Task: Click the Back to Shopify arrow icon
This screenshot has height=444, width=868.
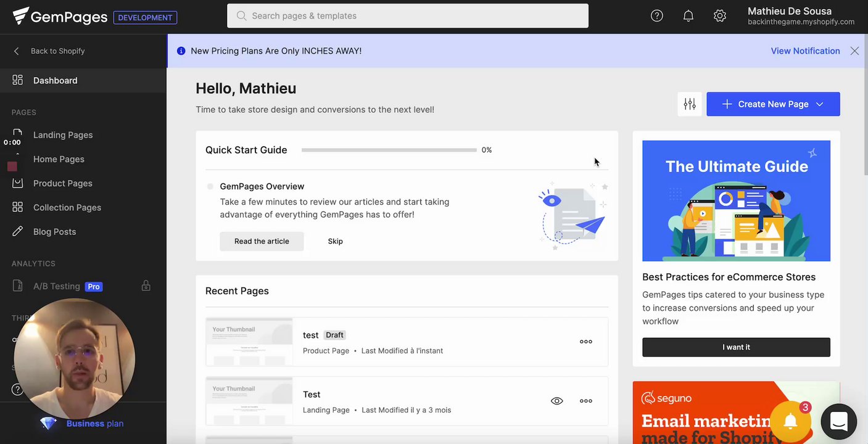Action: coord(17,51)
